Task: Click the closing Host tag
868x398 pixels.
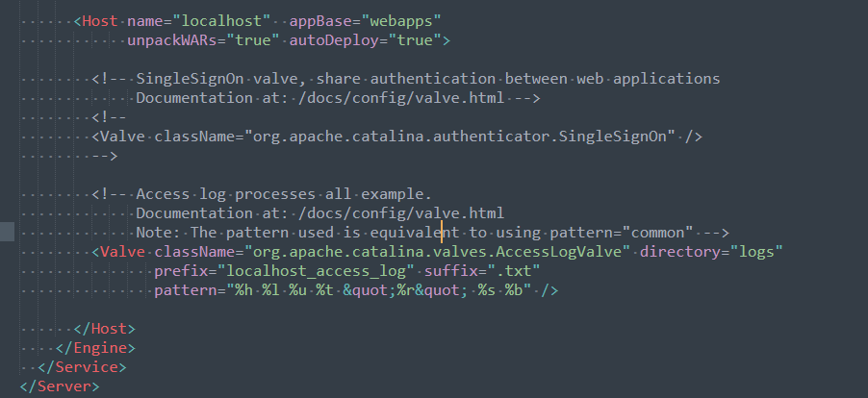Action: tap(104, 329)
